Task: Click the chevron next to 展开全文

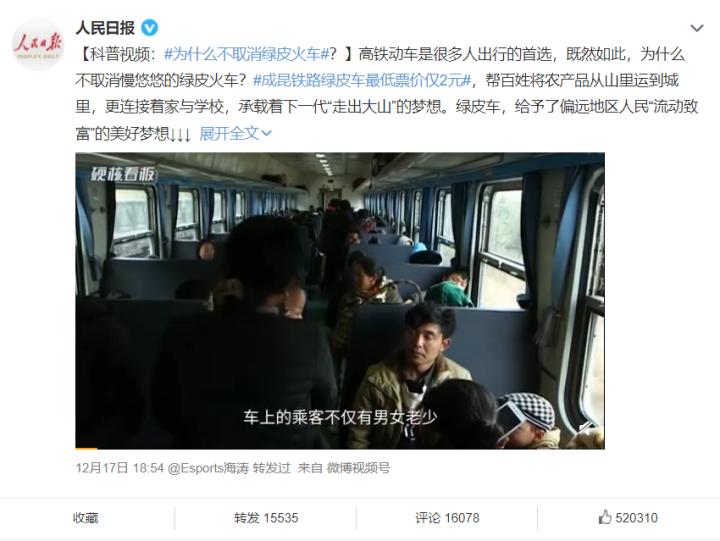Action: [266, 134]
